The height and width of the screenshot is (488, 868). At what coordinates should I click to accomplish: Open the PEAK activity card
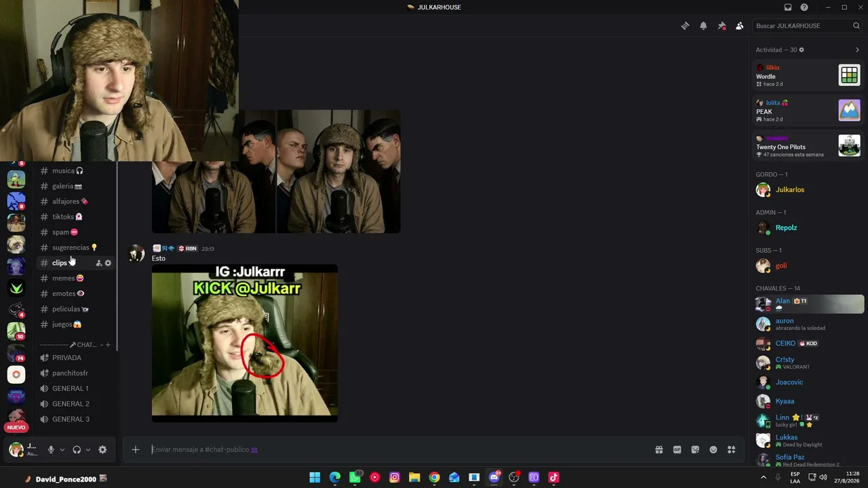[x=808, y=110]
